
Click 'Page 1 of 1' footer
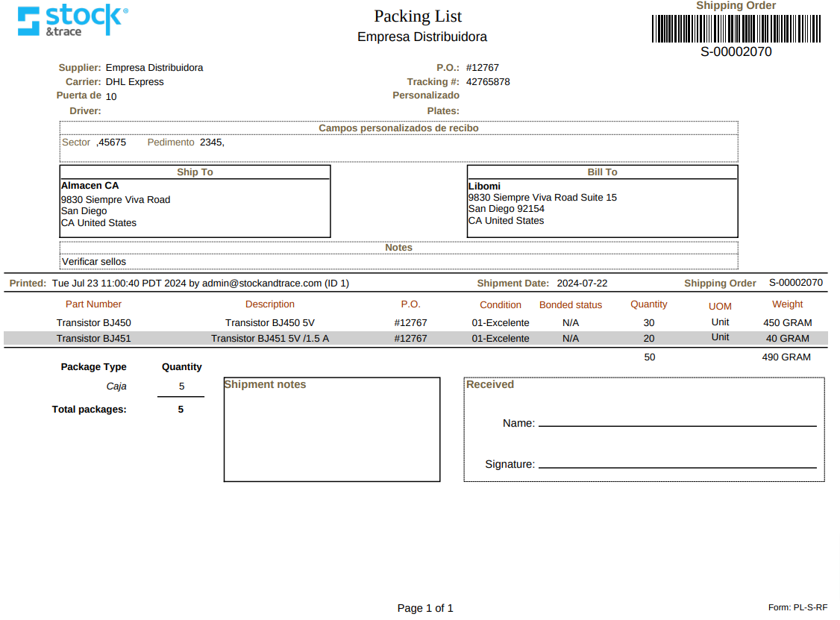425,608
